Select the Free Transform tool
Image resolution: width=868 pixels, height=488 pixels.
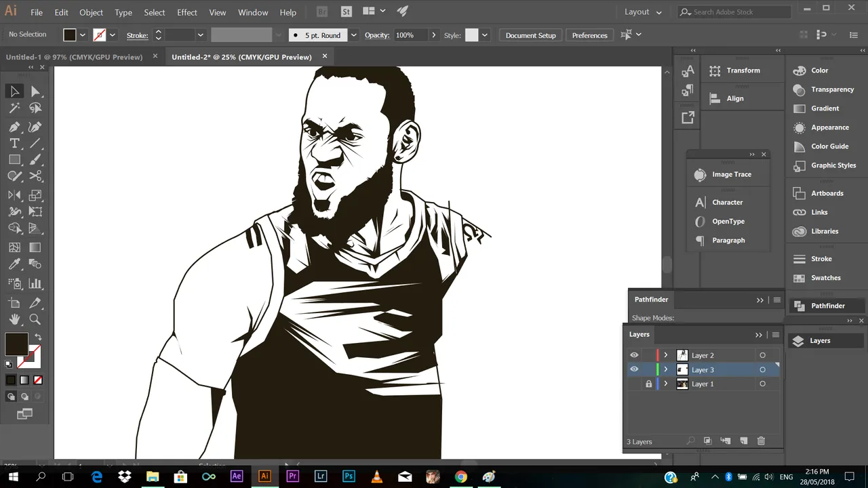coord(35,212)
